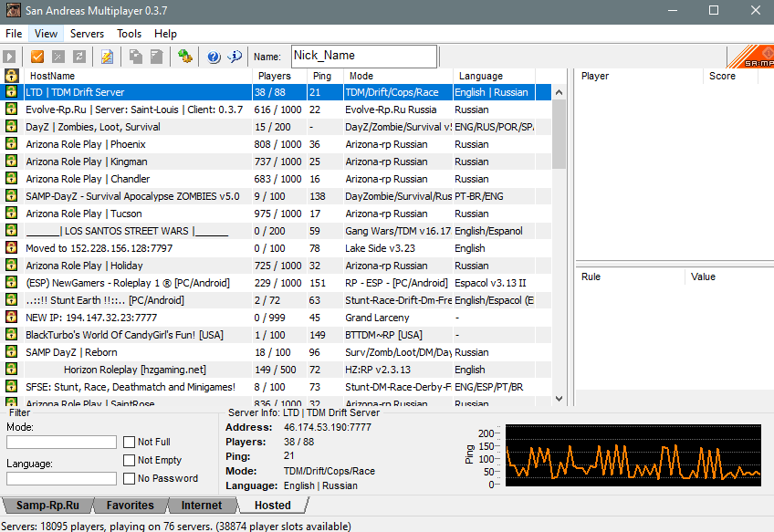
Task: Click the ping history graph
Action: 633,455
